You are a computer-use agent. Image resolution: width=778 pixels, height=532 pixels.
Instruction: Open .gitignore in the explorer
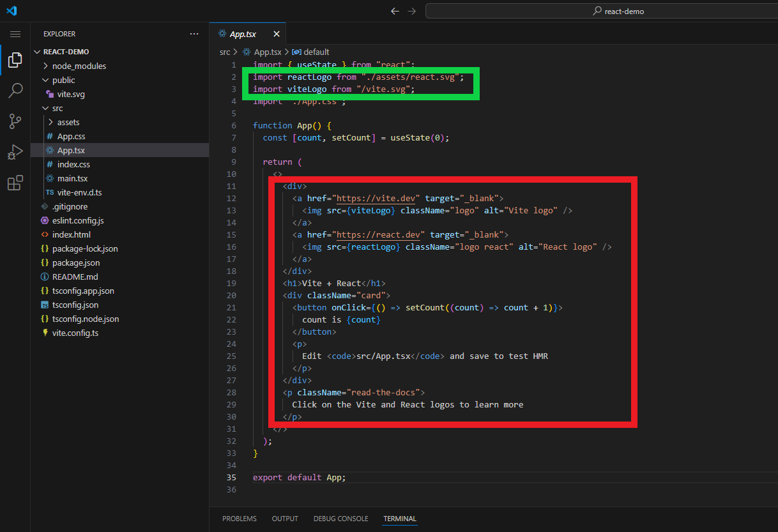[70, 206]
